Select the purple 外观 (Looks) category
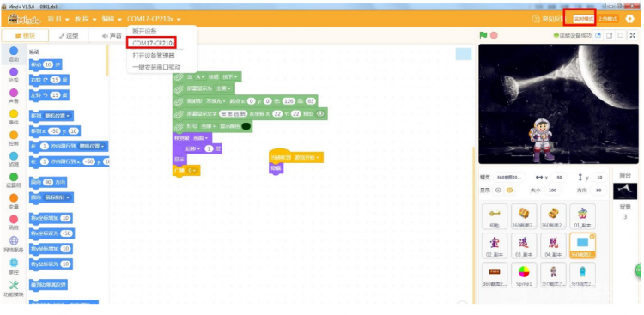644x315 pixels. tap(14, 76)
